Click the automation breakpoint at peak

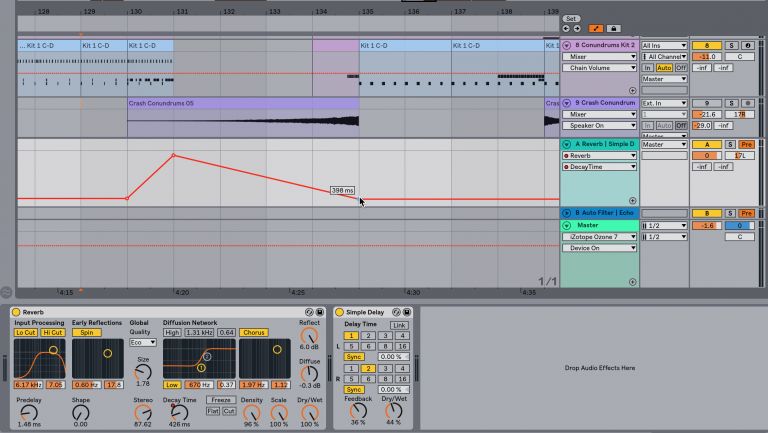[173, 155]
